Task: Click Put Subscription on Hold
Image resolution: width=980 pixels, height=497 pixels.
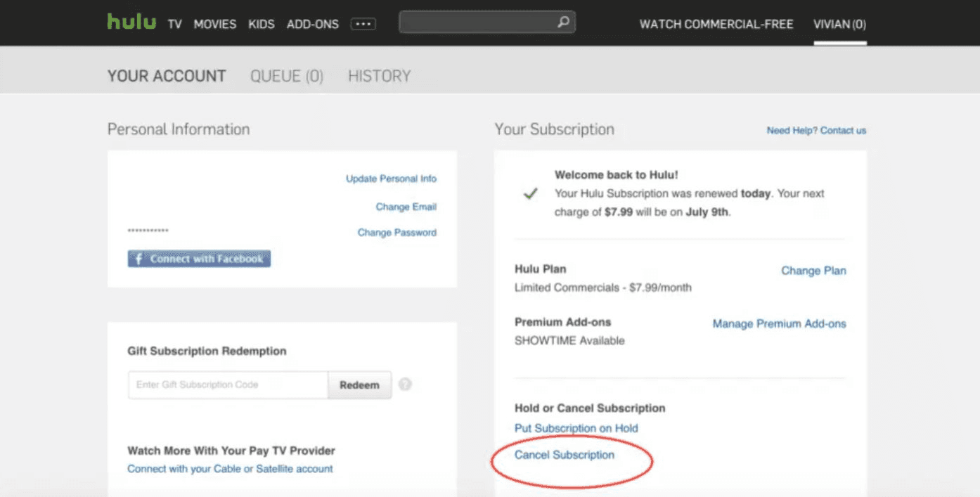Action: (x=576, y=428)
